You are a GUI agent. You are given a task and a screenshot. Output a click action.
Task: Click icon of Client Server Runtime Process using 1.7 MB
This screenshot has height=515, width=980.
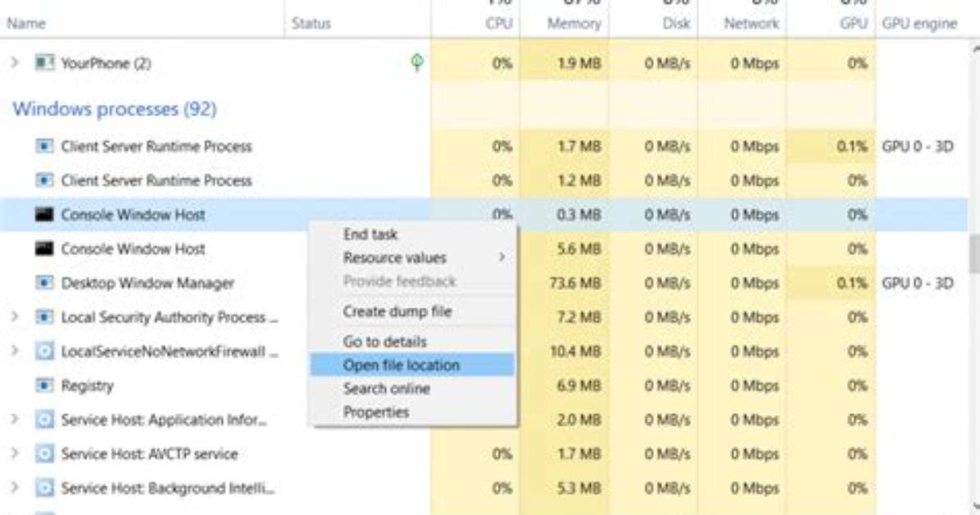(x=44, y=147)
